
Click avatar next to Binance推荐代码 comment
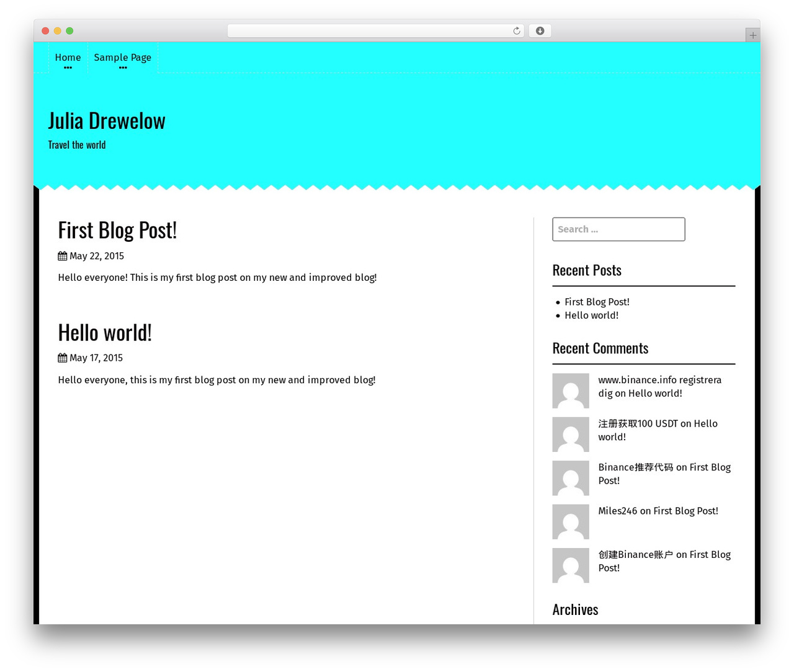pyautogui.click(x=571, y=478)
